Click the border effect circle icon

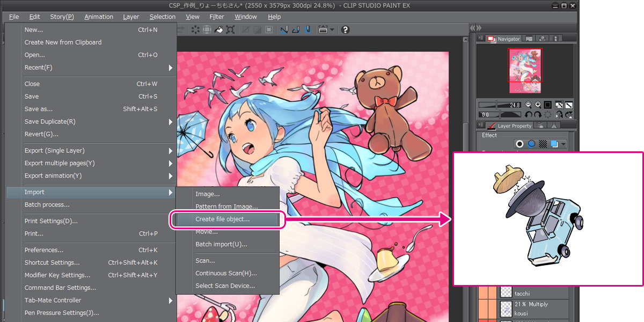click(x=519, y=144)
